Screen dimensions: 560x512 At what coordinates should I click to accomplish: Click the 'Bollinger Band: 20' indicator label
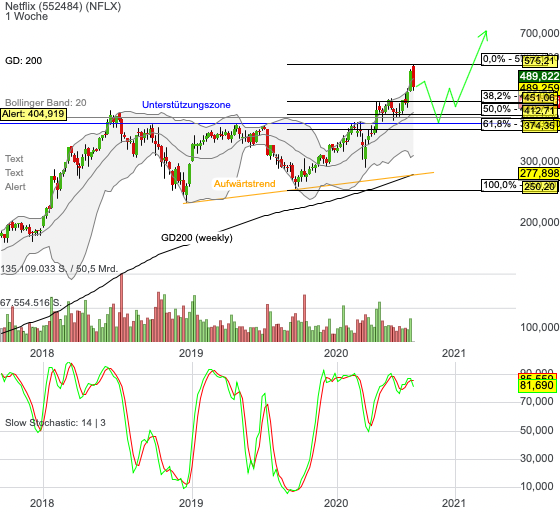[46, 103]
